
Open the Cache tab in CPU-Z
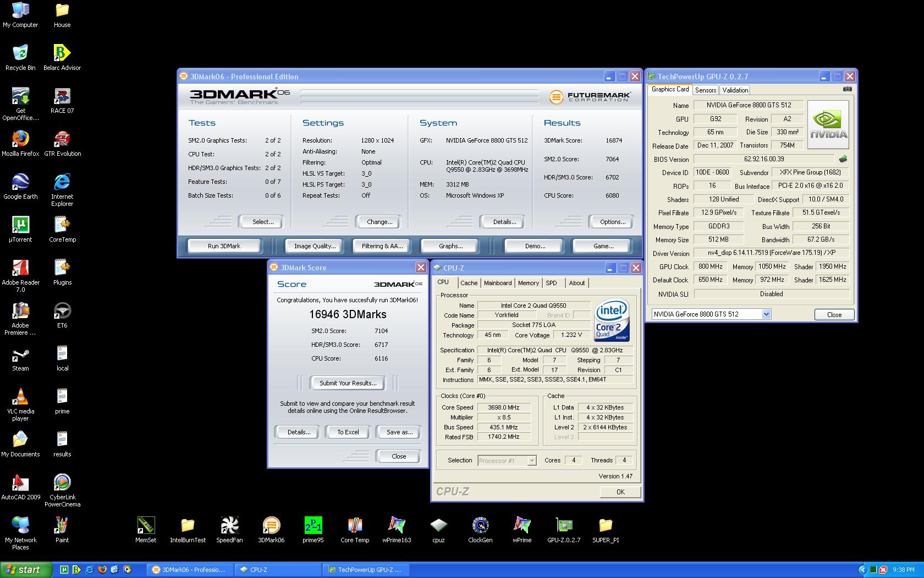point(469,283)
